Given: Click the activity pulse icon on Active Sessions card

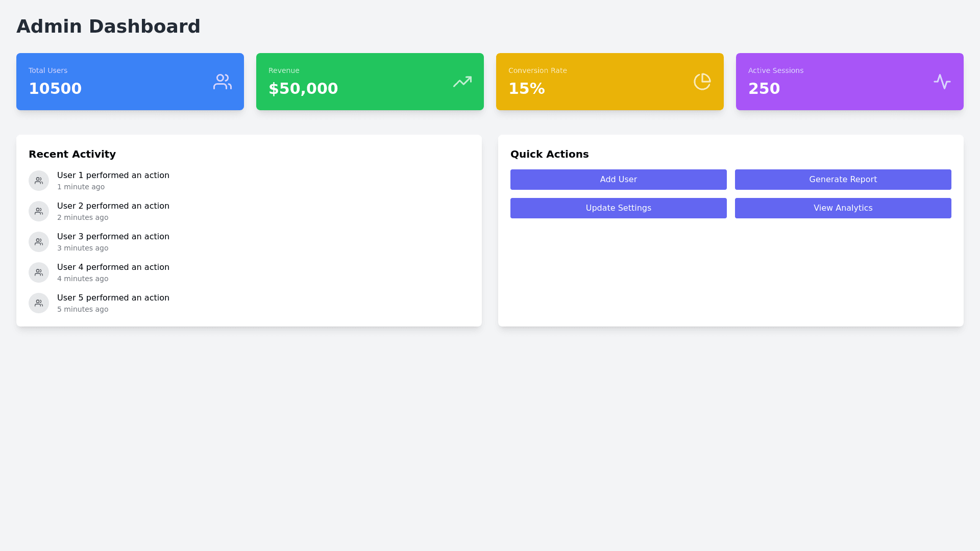Looking at the screenshot, I should pyautogui.click(x=942, y=82).
